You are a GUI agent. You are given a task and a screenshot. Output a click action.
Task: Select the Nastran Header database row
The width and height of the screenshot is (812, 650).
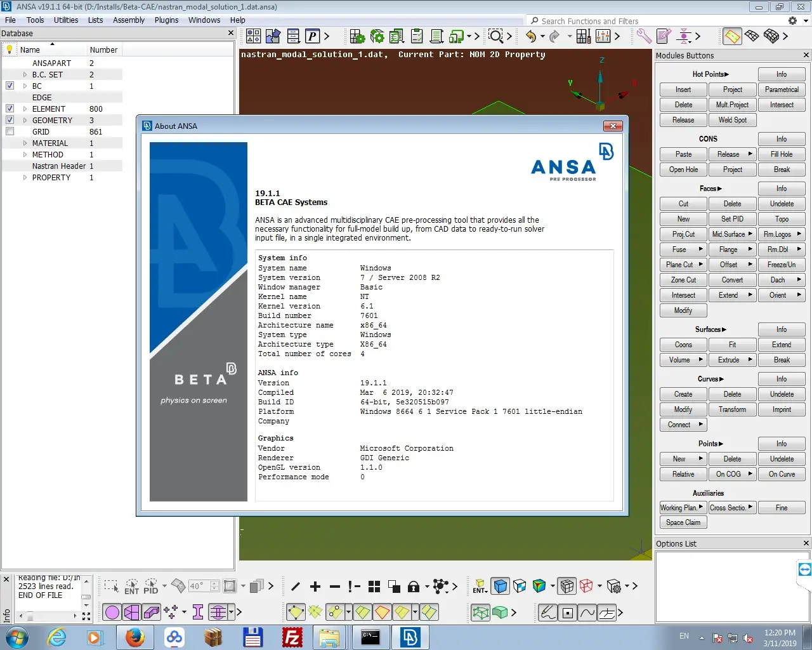click(62, 166)
